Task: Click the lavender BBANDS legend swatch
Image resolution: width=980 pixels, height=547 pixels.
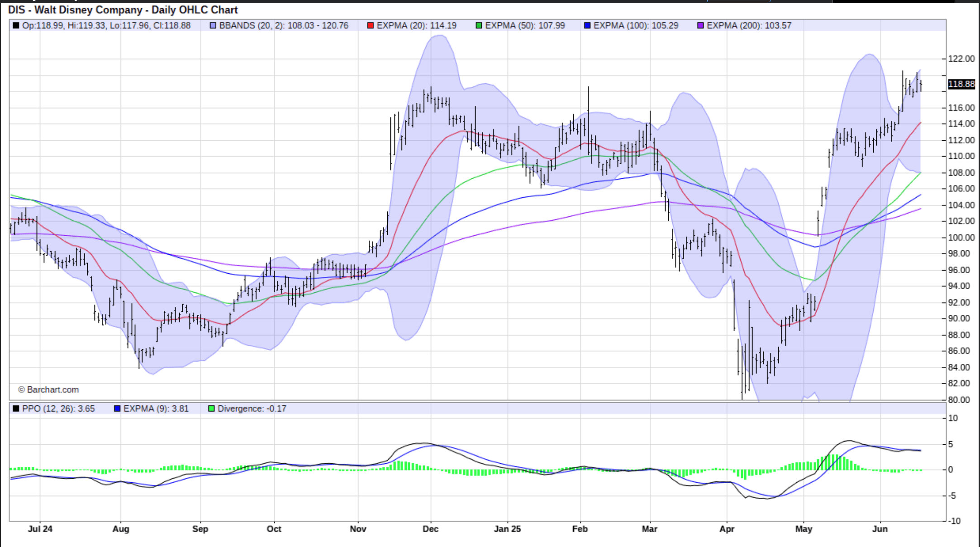Action: [213, 25]
